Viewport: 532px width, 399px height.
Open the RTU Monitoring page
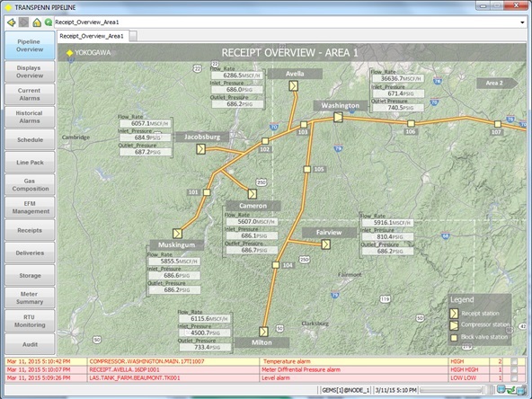(30, 321)
